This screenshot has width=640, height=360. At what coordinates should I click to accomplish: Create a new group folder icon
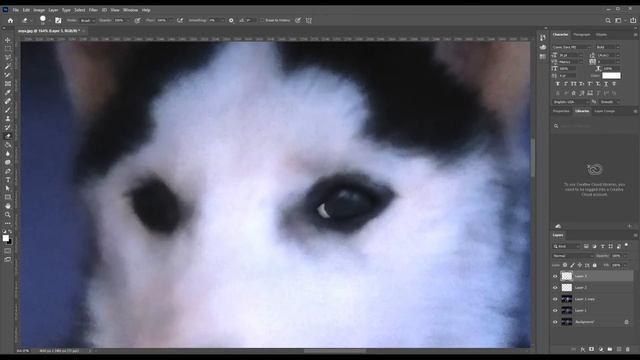pyautogui.click(x=609, y=349)
